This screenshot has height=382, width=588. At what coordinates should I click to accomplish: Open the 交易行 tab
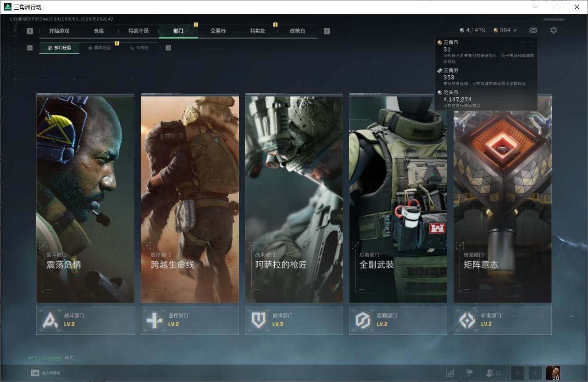(218, 31)
